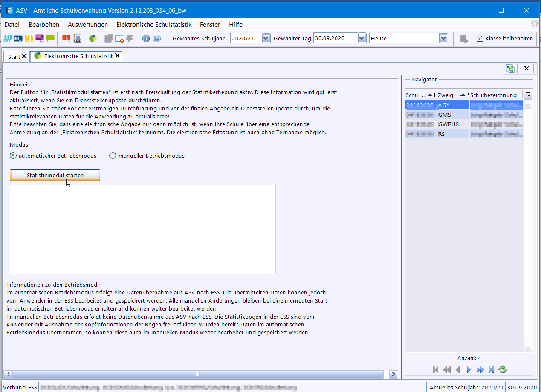Click the Statistikmodul starten button
This screenshot has width=541, height=392.
(55, 175)
